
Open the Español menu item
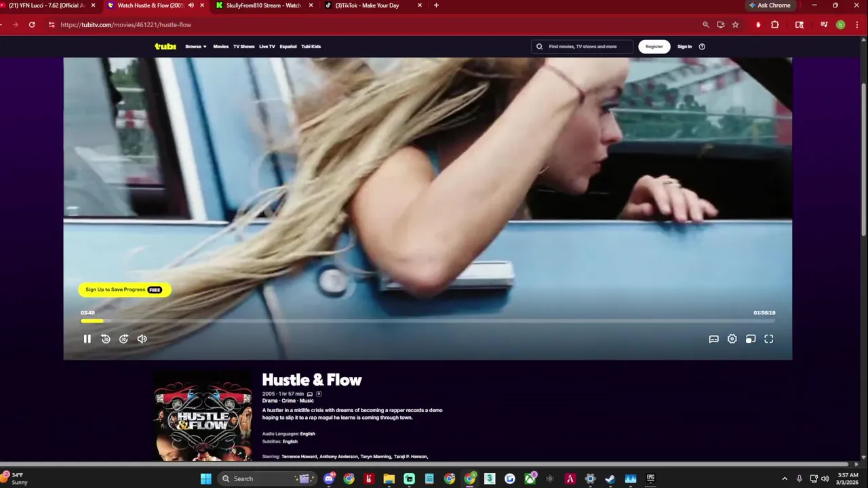[x=288, y=47]
